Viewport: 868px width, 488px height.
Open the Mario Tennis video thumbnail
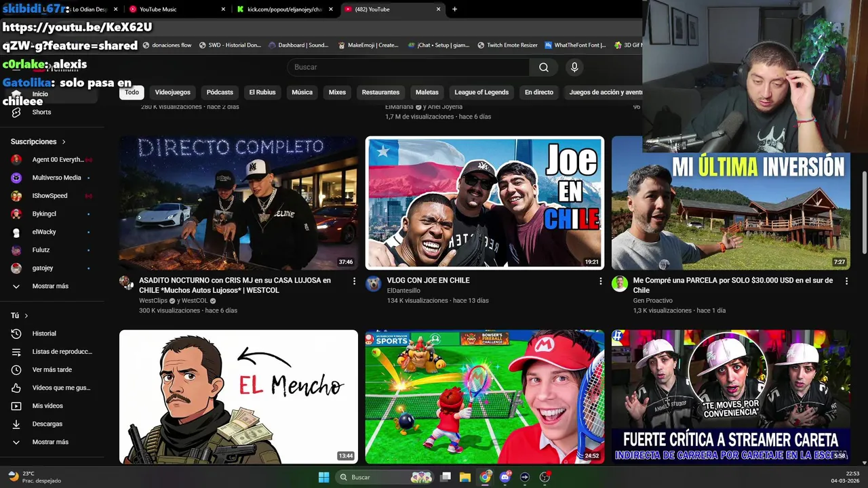(485, 396)
